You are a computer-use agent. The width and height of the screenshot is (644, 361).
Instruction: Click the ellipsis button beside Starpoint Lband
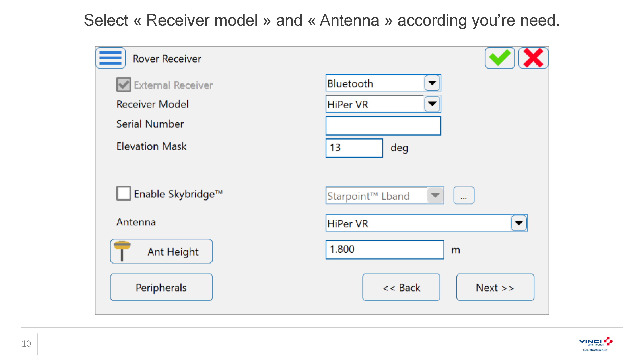coord(463,195)
